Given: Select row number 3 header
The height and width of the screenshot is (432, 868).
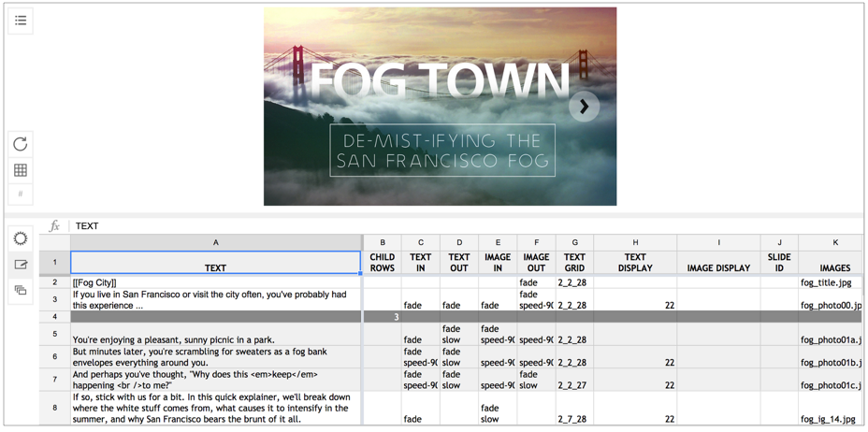Looking at the screenshot, I should [x=55, y=300].
